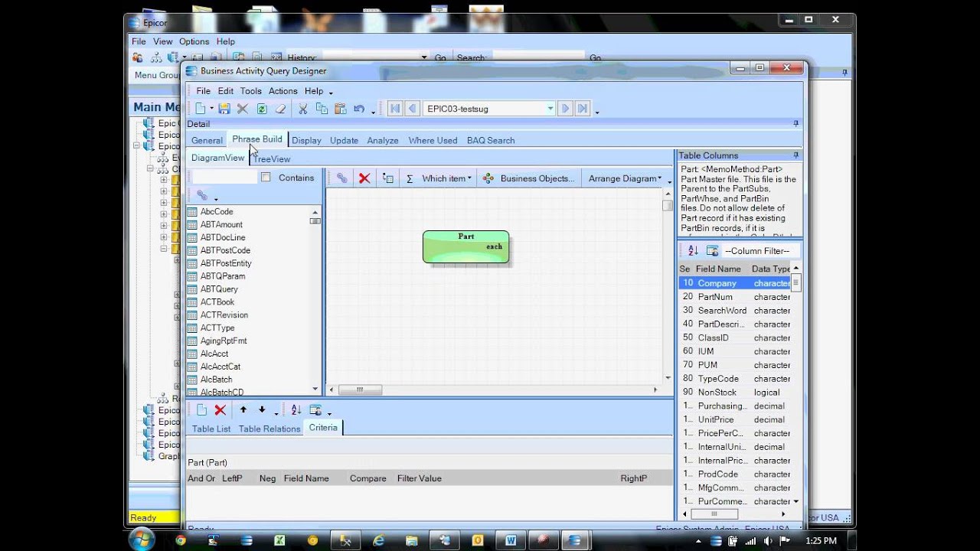
Task: Open the Actions menu in Query Designer
Action: click(x=283, y=91)
